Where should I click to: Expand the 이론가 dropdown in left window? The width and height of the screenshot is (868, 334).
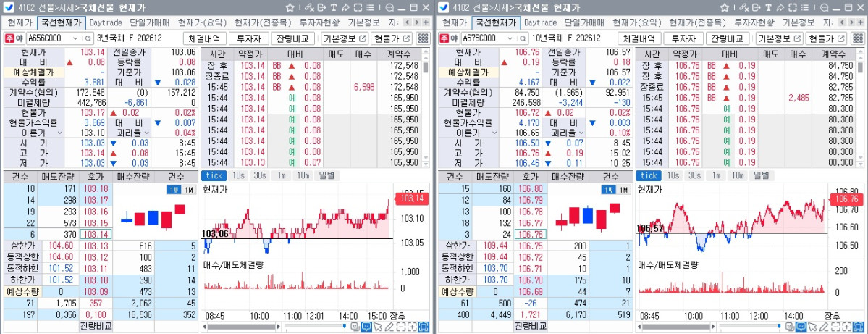(x=59, y=133)
